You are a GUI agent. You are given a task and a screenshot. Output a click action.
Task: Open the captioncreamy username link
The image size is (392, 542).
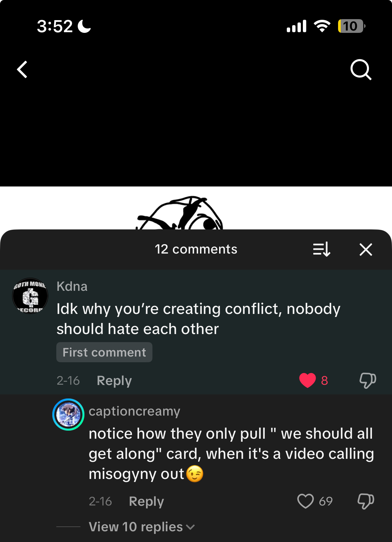pos(134,411)
